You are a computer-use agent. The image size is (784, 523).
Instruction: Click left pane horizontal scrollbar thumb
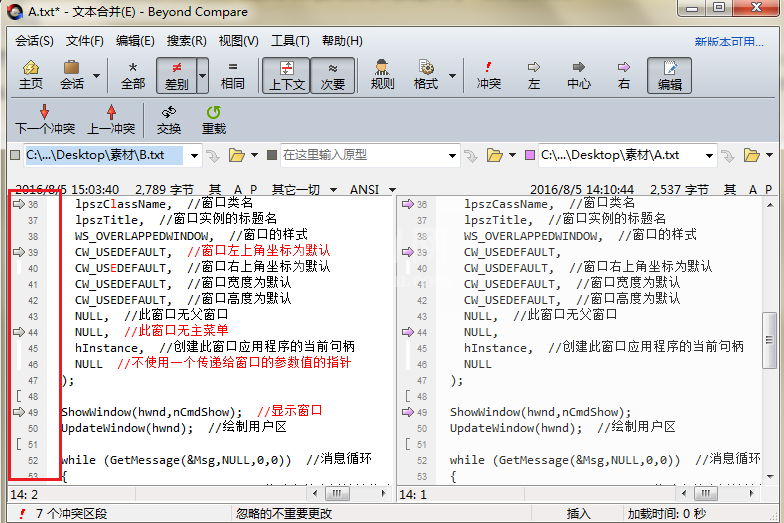[x=337, y=494]
